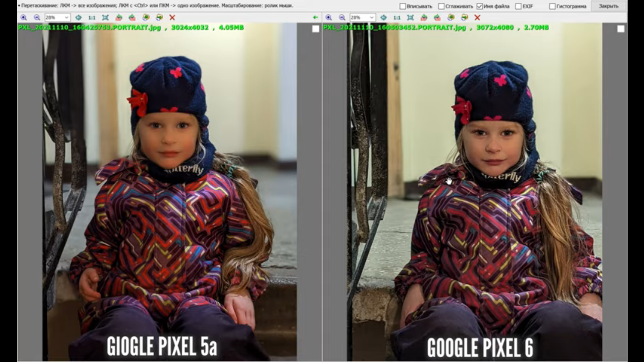The width and height of the screenshot is (644, 362).
Task: Enable the Вписывать checkbox
Action: (x=403, y=6)
